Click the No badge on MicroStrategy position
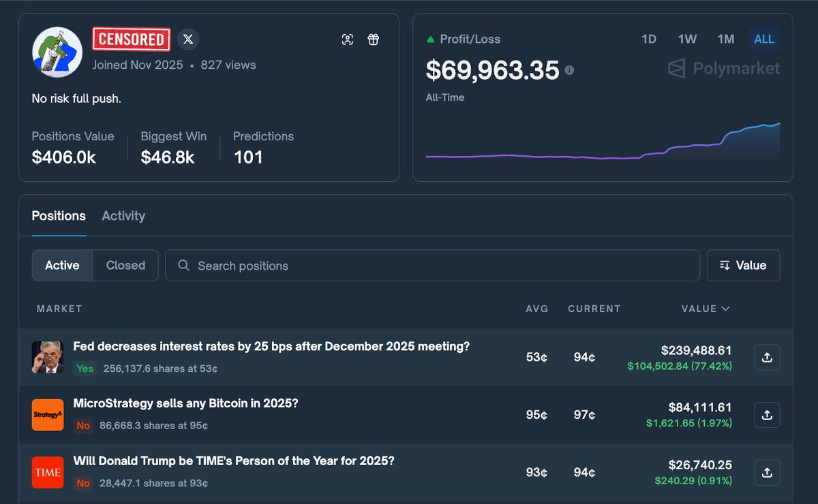Viewport: 818px width, 504px height. (x=83, y=426)
